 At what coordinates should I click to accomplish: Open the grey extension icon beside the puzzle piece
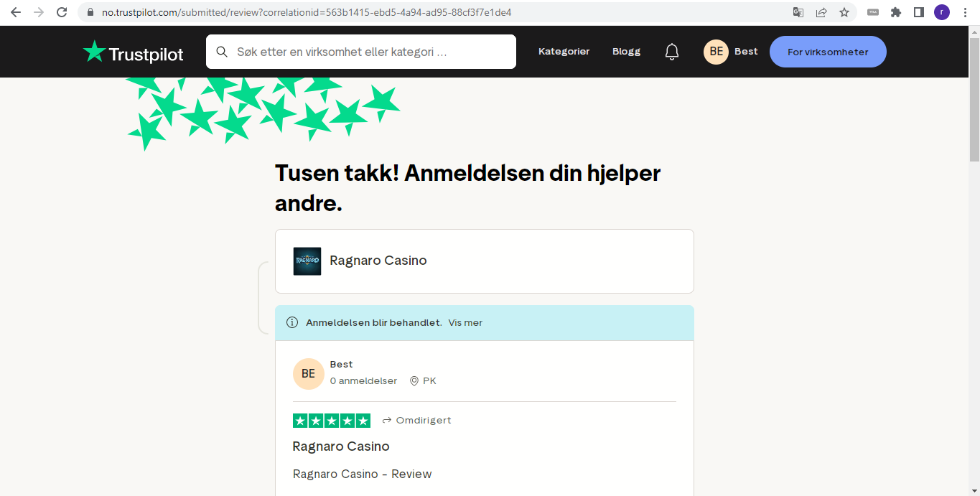click(x=873, y=12)
